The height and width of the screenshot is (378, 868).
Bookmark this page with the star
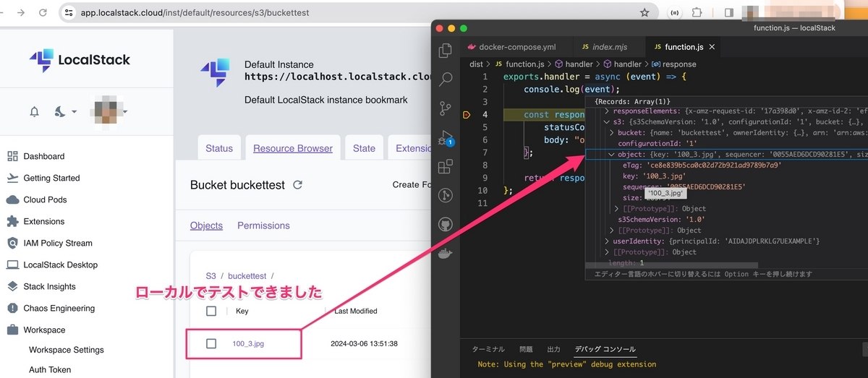click(644, 12)
